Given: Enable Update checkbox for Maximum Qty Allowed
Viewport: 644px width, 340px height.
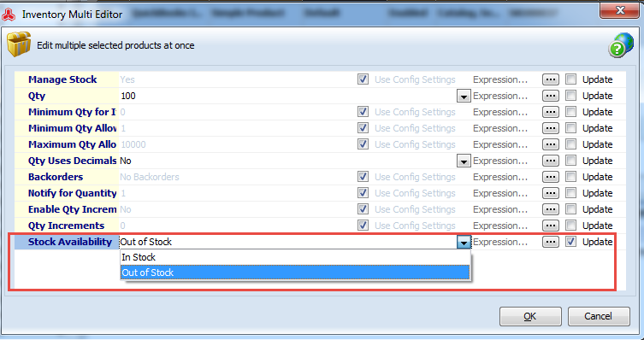Looking at the screenshot, I should click(570, 144).
